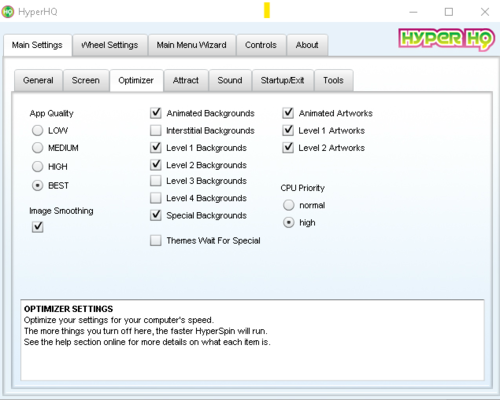
Task: Uncheck Level 2 Backgrounds
Action: coord(156,165)
